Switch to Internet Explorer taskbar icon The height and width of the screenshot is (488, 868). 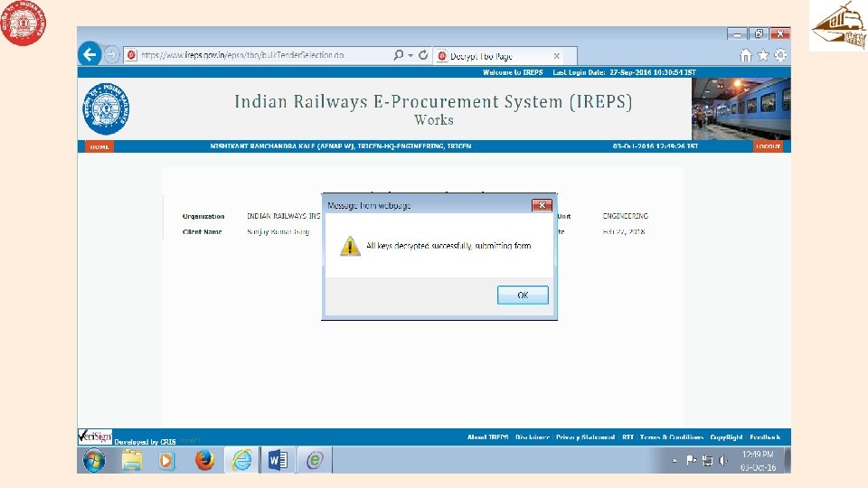coord(242,460)
